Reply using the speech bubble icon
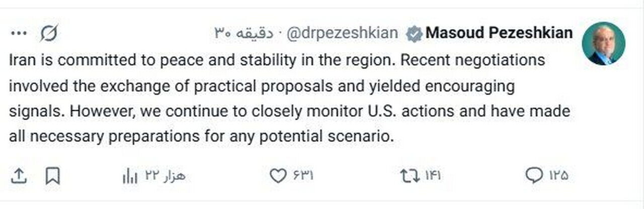The image size is (644, 209). click(532, 176)
